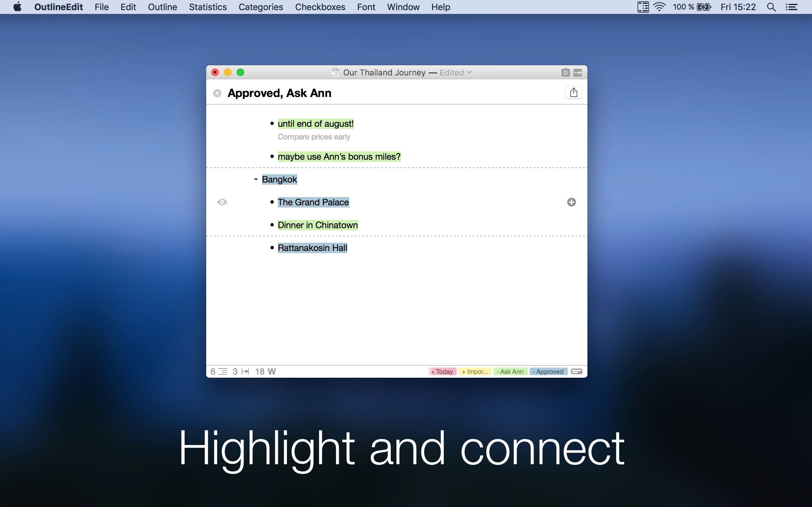Image resolution: width=812 pixels, height=507 pixels.
Task: Click the plus icon beside Grand Palace
Action: pyautogui.click(x=571, y=202)
